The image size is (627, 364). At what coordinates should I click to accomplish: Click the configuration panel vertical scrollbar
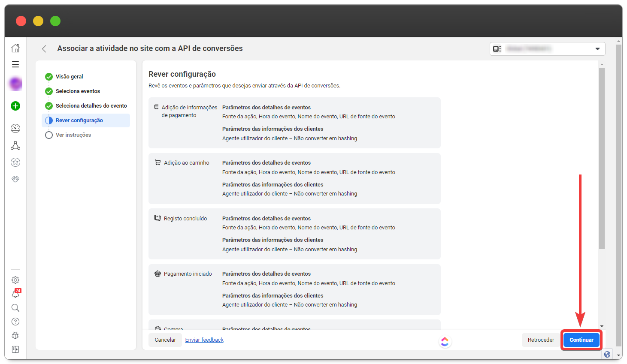(602, 159)
